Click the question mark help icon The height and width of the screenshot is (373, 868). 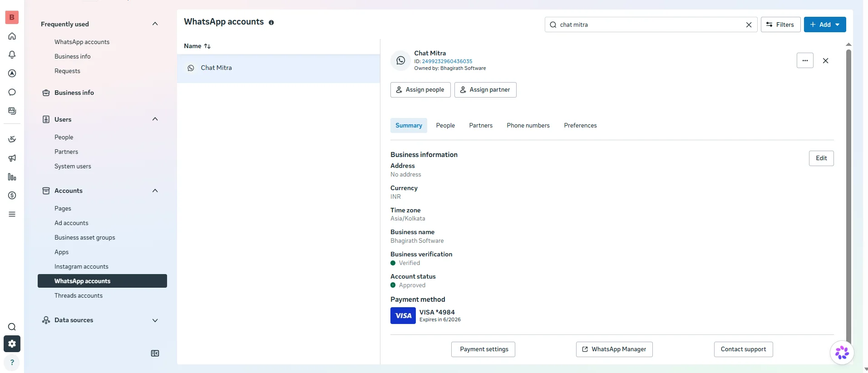pos(12,363)
